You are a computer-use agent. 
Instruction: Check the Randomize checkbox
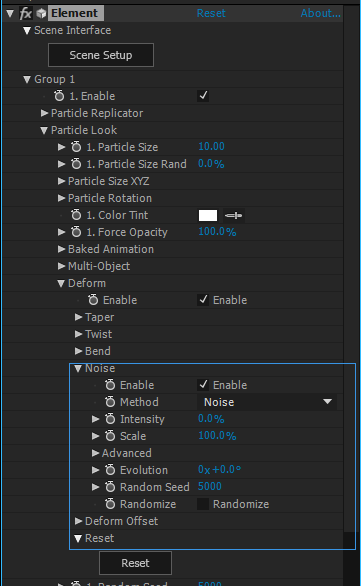pos(203,504)
